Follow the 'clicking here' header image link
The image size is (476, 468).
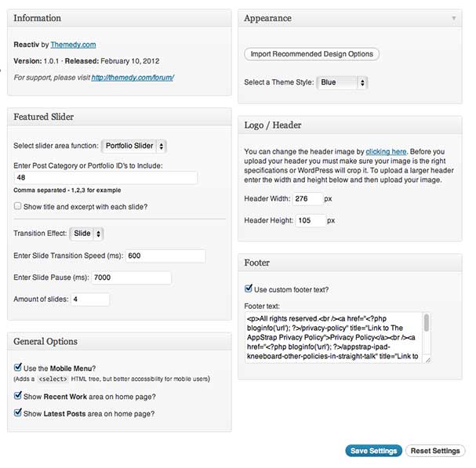pos(386,151)
